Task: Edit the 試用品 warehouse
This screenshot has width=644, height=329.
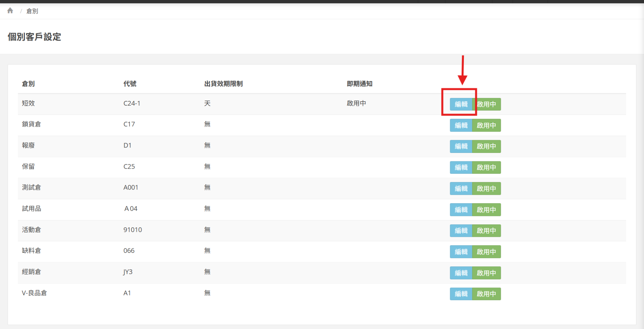Action: tap(461, 210)
